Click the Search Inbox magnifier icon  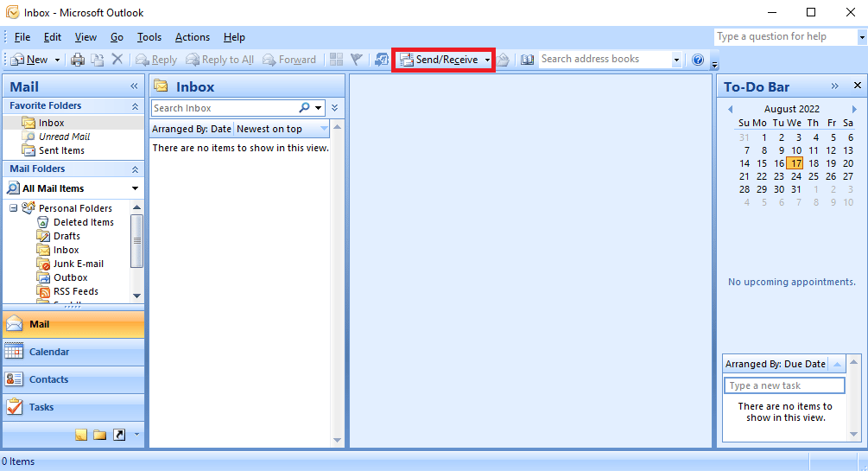tap(305, 107)
